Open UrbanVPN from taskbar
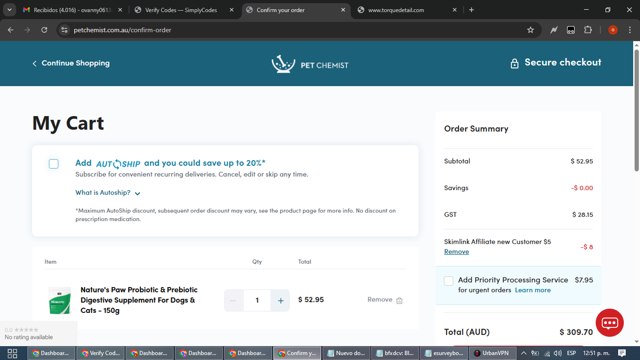The image size is (640, 360). pos(493,353)
